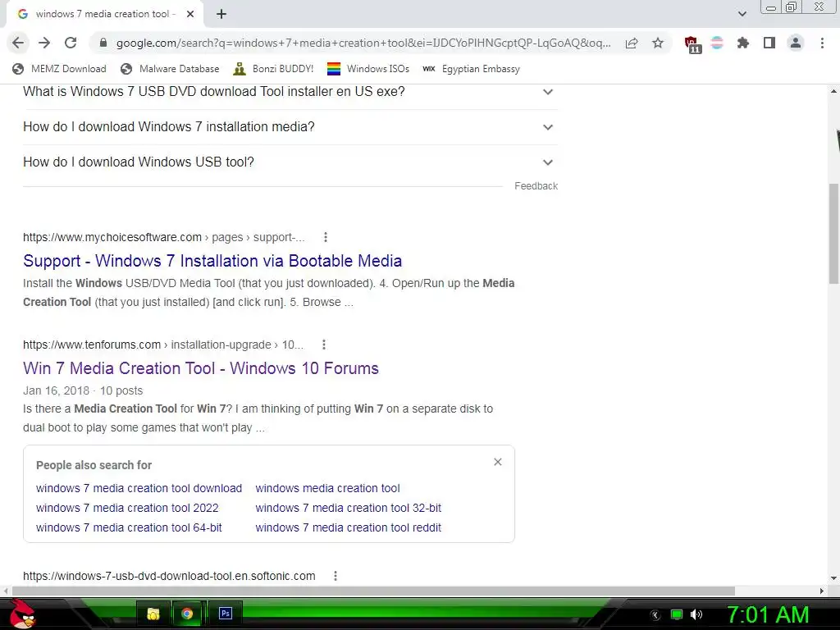Toggle the Chrome side panel
840x630 pixels.
(769, 43)
